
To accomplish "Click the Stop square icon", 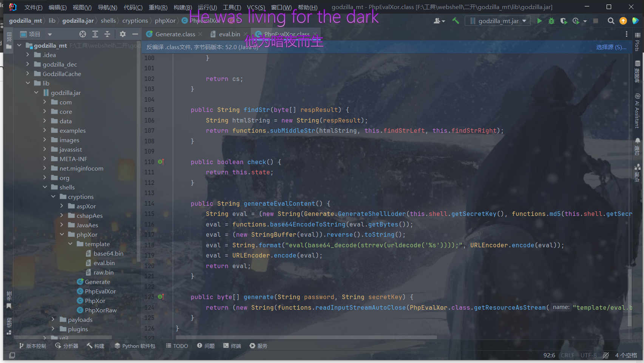I will click(596, 21).
